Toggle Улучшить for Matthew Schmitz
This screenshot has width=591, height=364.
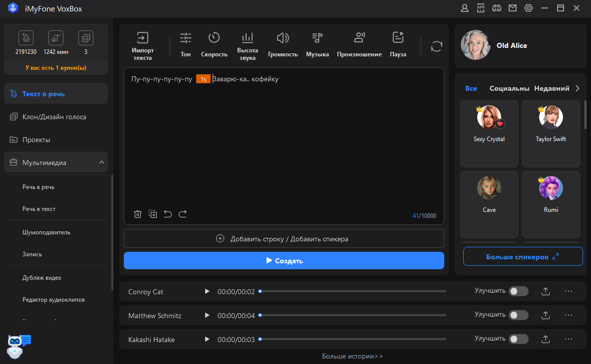(518, 315)
